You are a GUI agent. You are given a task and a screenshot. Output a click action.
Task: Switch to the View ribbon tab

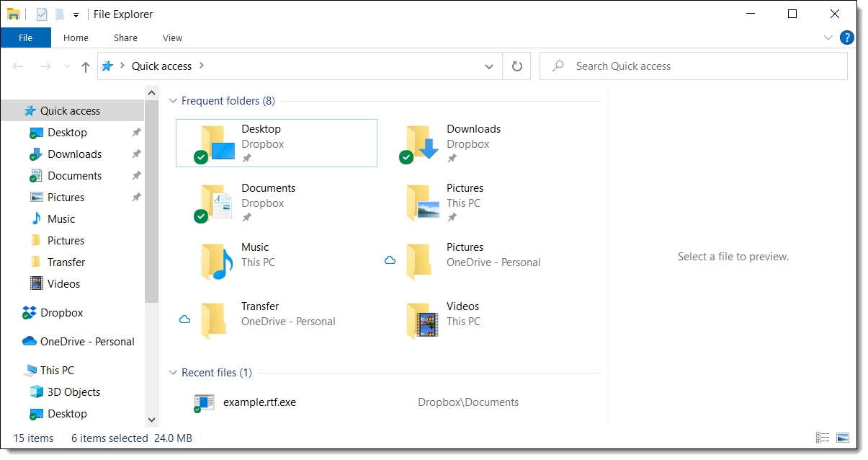(172, 37)
